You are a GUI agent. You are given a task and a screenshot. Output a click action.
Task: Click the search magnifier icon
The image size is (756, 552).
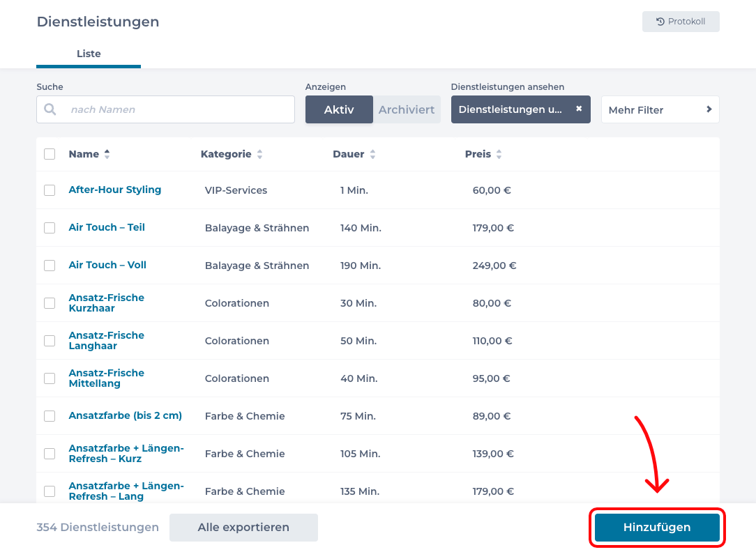(x=50, y=109)
